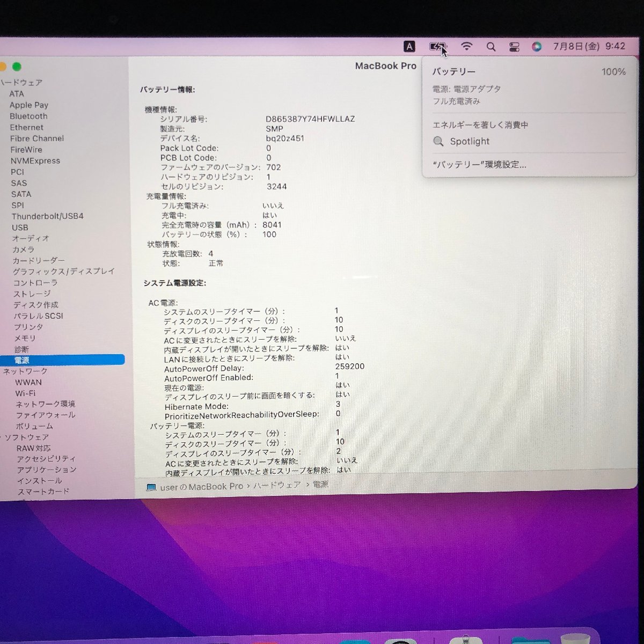
Task: Click the battery charging icon in menu bar
Action: (438, 47)
